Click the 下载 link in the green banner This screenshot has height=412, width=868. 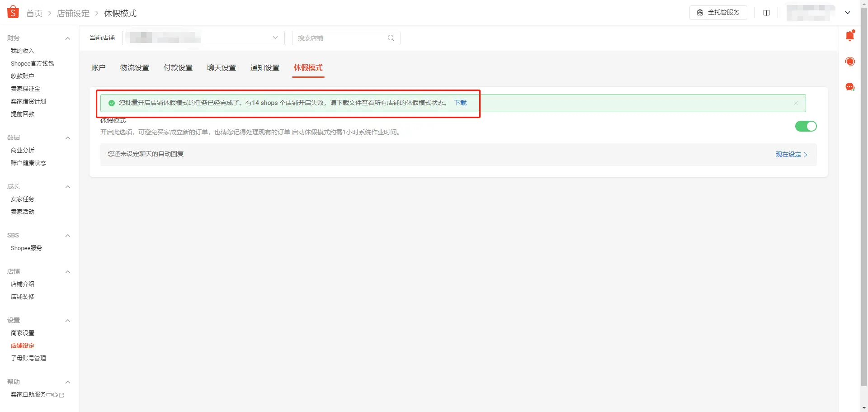point(460,103)
